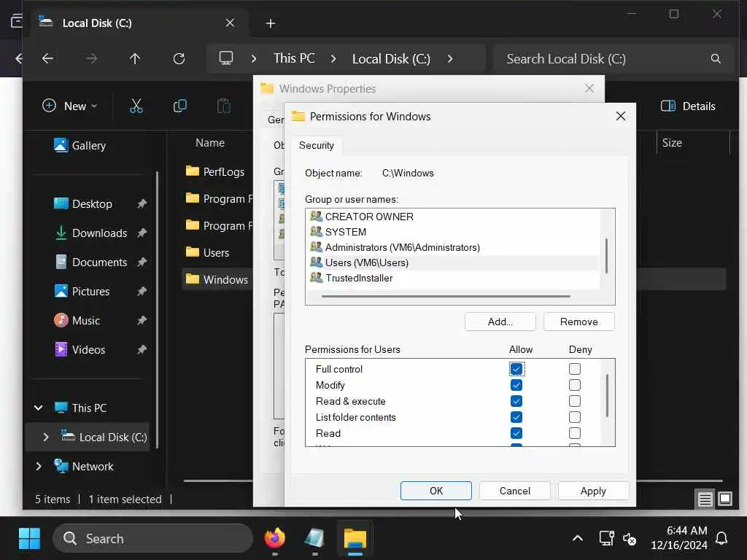Uncheck Allow for Modify
Screen dimensions: 747x560
pos(516,385)
